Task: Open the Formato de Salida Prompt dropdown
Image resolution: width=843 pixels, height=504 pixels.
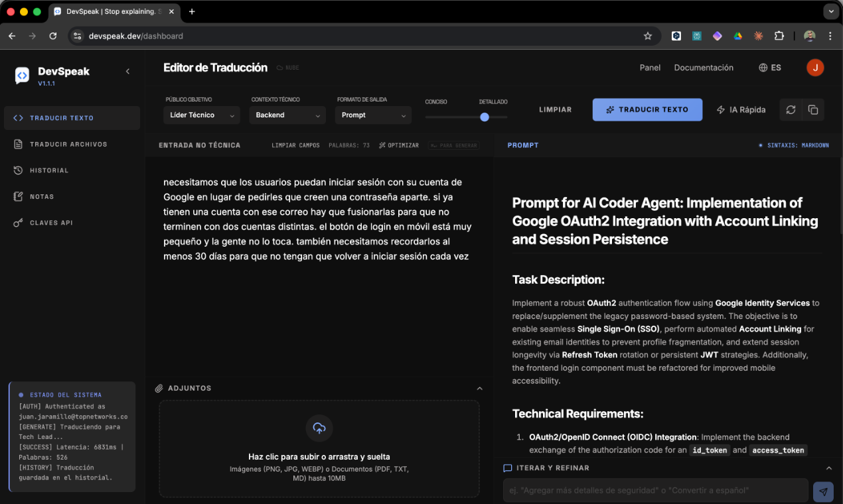Action: [373, 115]
